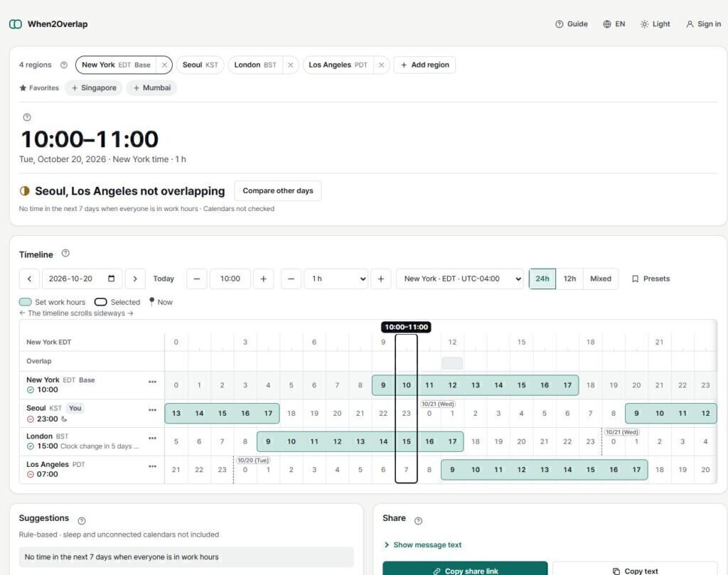Click the Copy share link button
Image resolution: width=728 pixels, height=575 pixels.
(465, 569)
